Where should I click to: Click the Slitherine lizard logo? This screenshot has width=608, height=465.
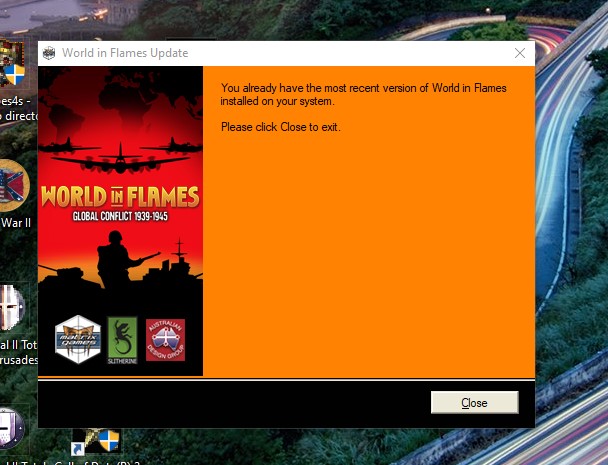tap(122, 340)
